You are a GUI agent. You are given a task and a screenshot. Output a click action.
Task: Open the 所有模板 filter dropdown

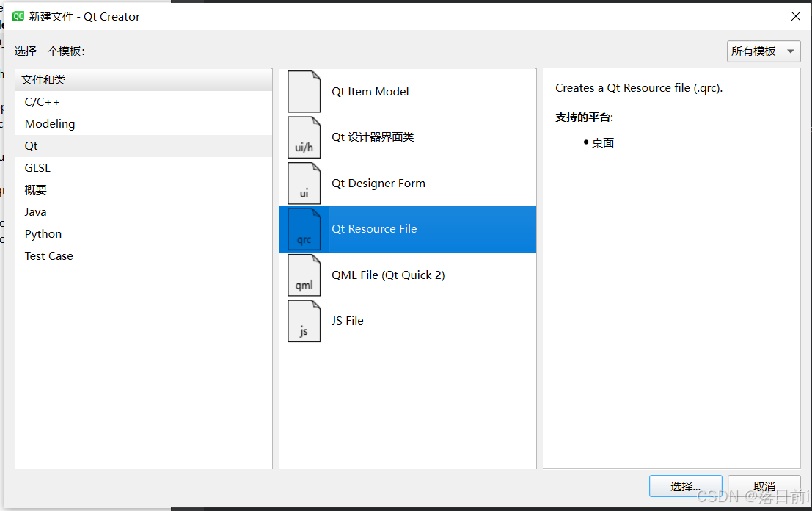[x=764, y=51]
